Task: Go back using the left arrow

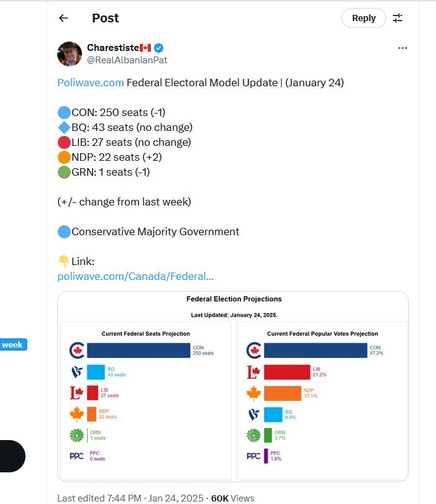Action: [63, 18]
